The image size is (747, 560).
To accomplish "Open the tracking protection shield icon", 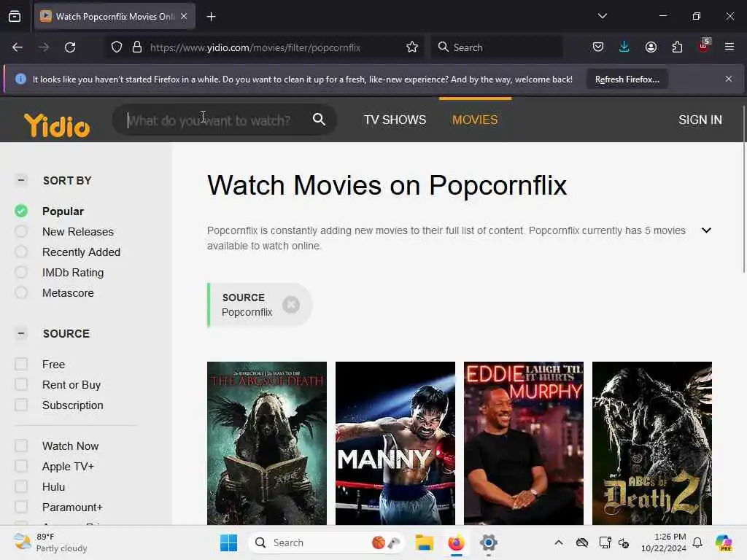I will click(117, 47).
